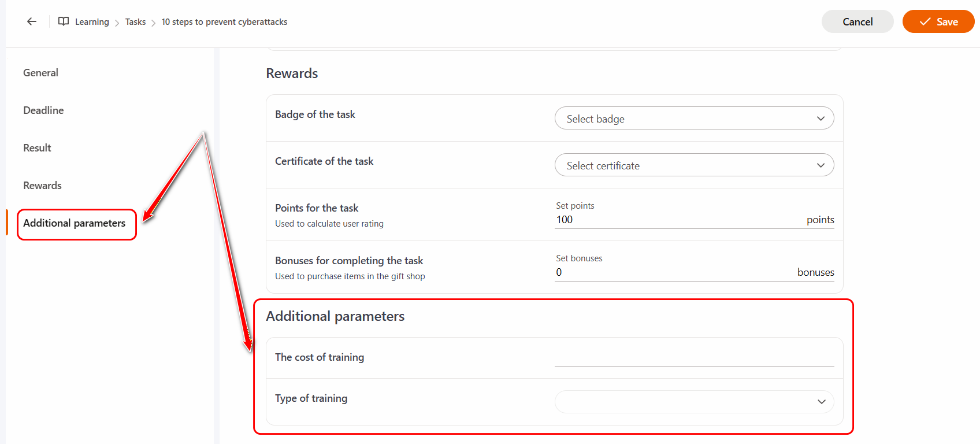Viewport: 980px width, 444px height.
Task: Open the Type of training dropdown
Action: (693, 402)
